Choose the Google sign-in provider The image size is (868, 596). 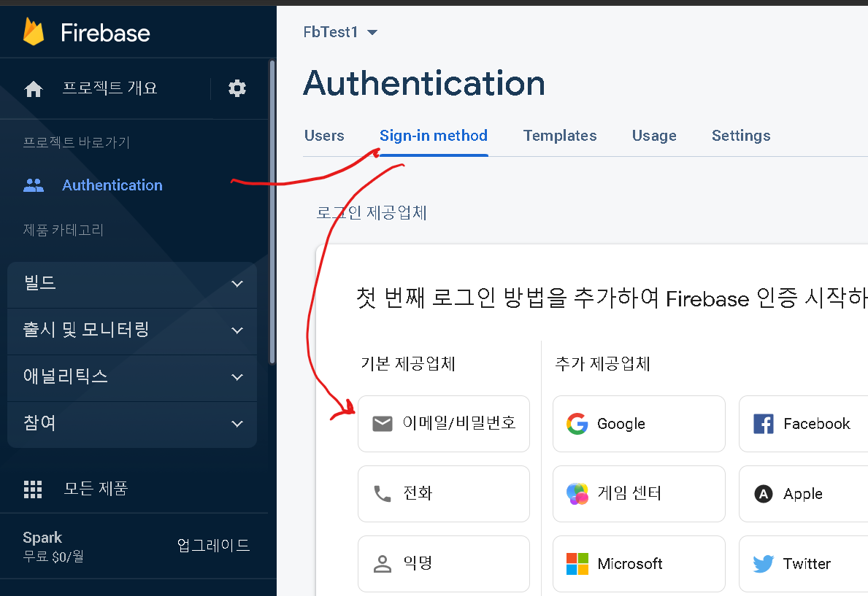[639, 424]
